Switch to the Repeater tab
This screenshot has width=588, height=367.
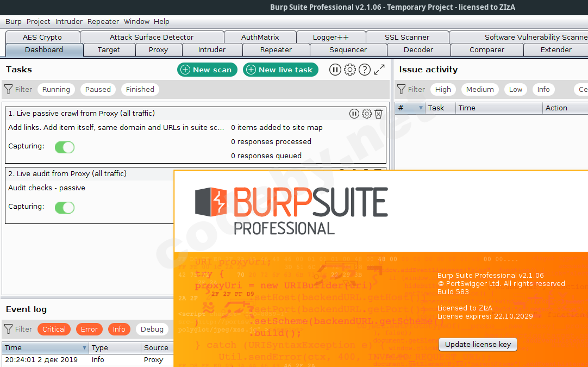click(x=276, y=50)
